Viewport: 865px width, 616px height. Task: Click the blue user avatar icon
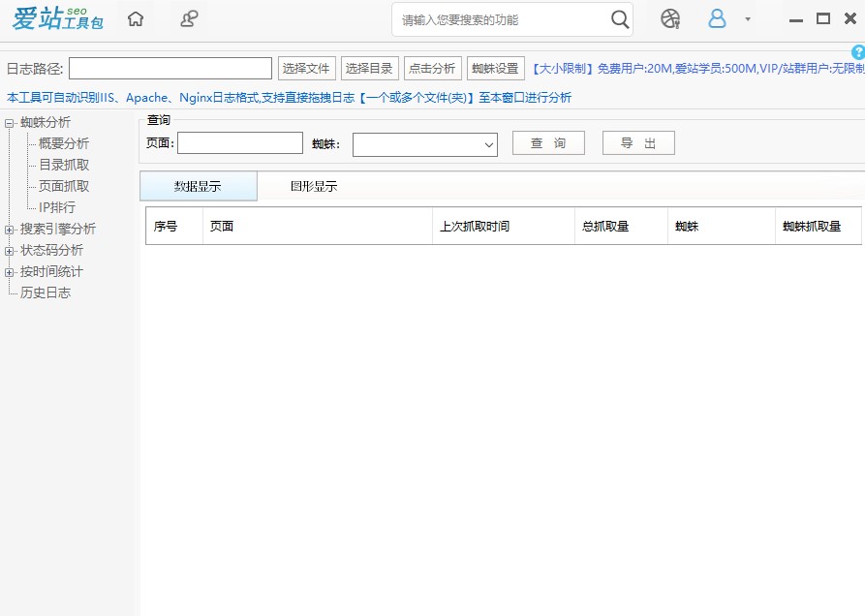(x=715, y=17)
